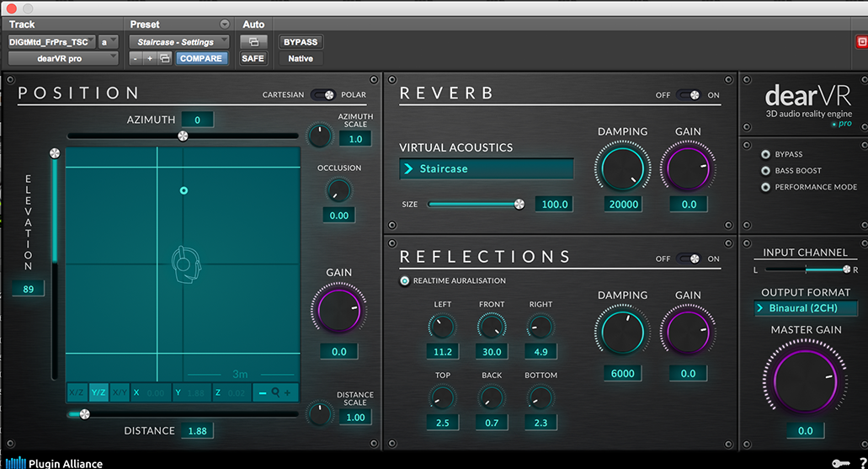Toggle the Reflections on/off switch
Image resolution: width=868 pixels, height=469 pixels.
688,258
